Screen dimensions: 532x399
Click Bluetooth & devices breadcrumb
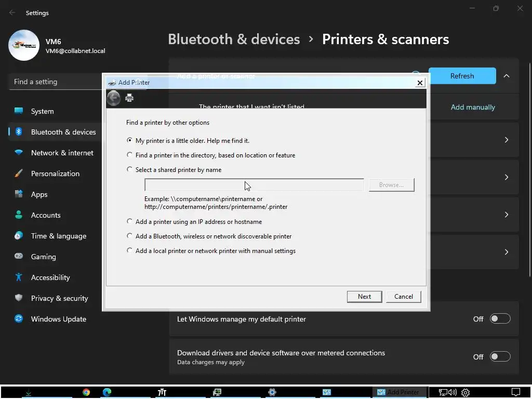[x=234, y=39]
